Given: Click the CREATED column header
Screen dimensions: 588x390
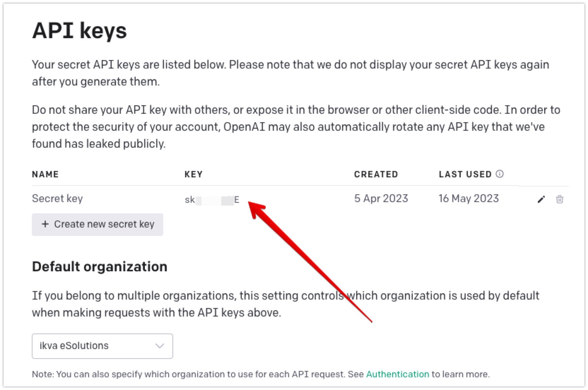Looking at the screenshot, I should click(376, 174).
